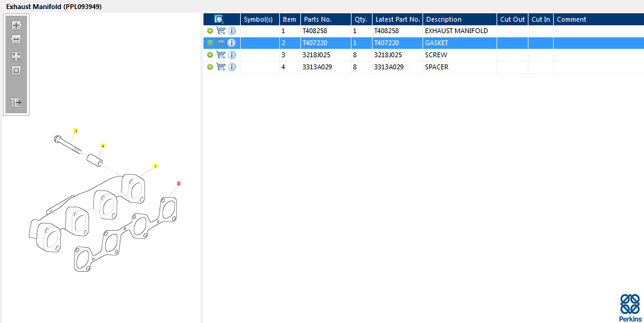Click the four-squares grid view icon
Screen dimensions: 644x323
pyautogui.click(x=16, y=57)
